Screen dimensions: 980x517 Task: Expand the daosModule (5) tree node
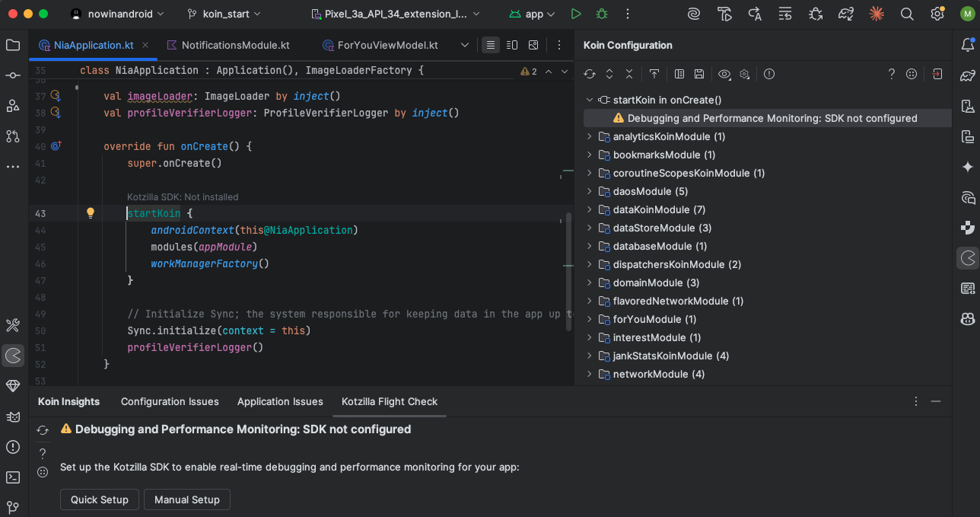tap(589, 191)
